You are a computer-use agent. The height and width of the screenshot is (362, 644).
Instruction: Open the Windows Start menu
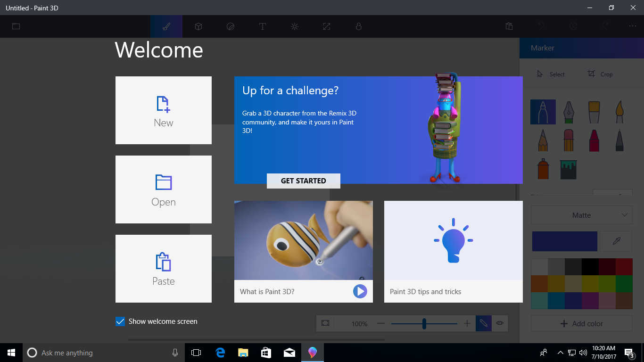coord(11,353)
